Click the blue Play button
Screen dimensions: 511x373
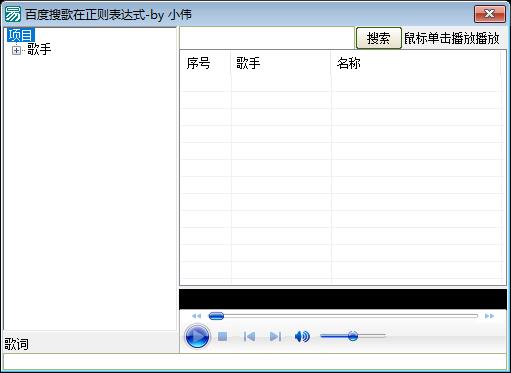point(197,336)
